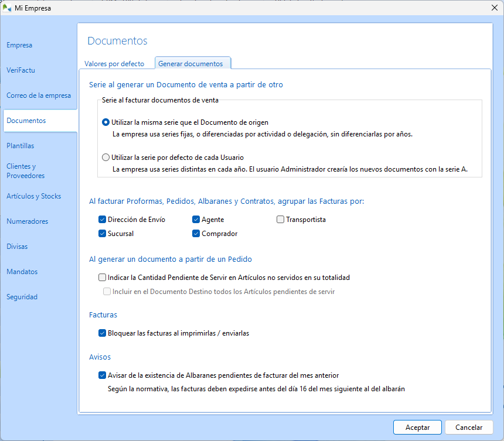Click the Aceptar button

[417, 427]
